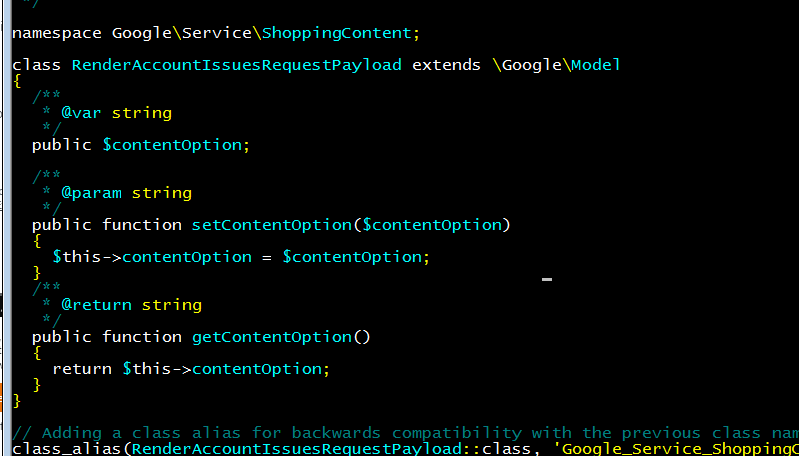This screenshot has height=456, width=799.
Task: Click the setContentOption function name
Action: (x=272, y=225)
